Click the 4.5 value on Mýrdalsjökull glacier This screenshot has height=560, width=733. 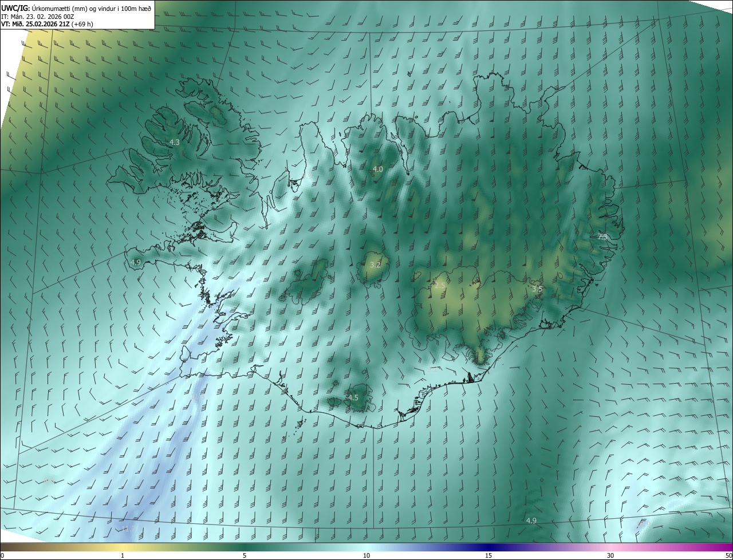[353, 397]
